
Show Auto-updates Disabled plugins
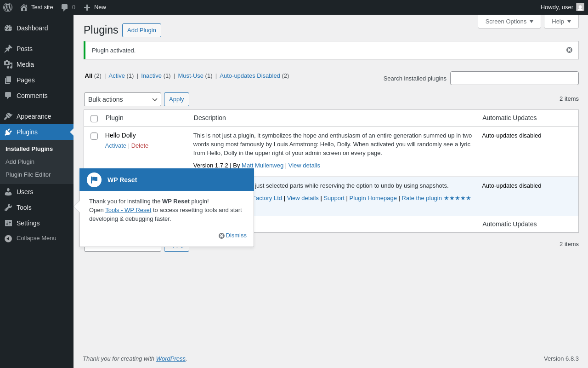[x=250, y=76]
